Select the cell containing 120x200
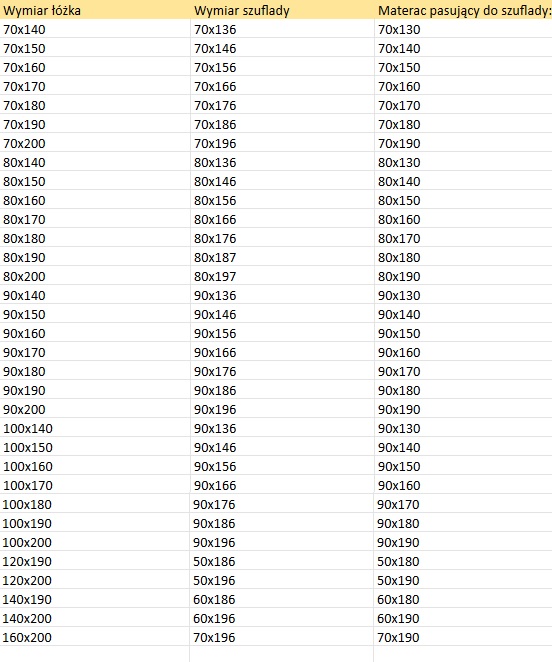The image size is (552, 662). [x=95, y=580]
